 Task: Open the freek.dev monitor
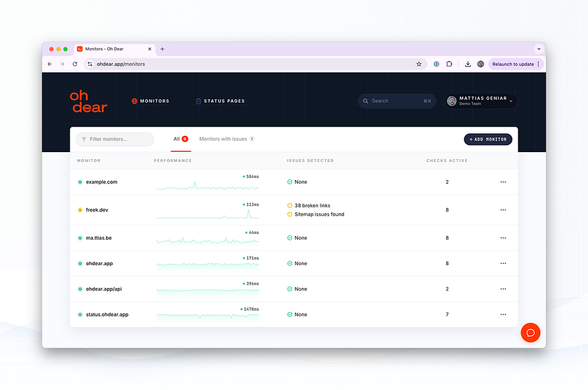click(97, 210)
